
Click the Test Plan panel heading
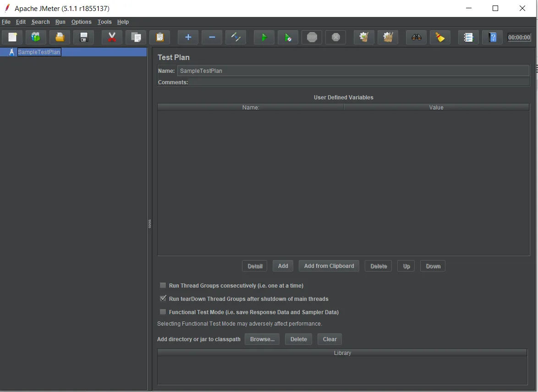pos(174,58)
